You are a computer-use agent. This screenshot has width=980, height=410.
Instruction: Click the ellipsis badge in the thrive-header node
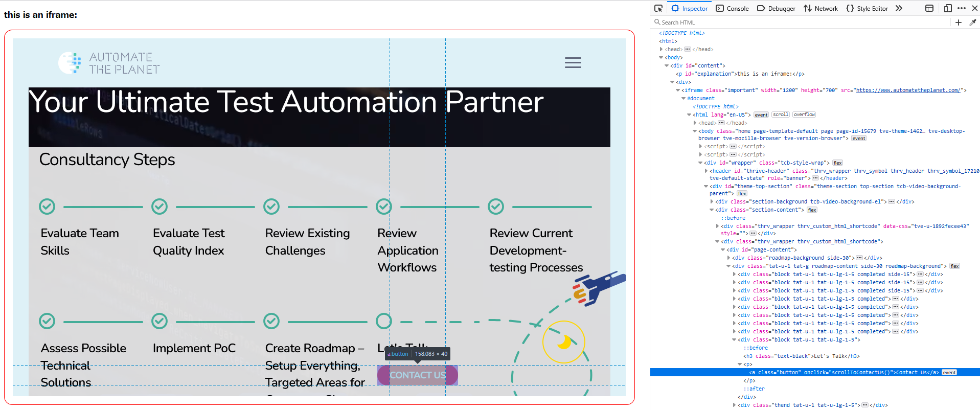pyautogui.click(x=815, y=178)
